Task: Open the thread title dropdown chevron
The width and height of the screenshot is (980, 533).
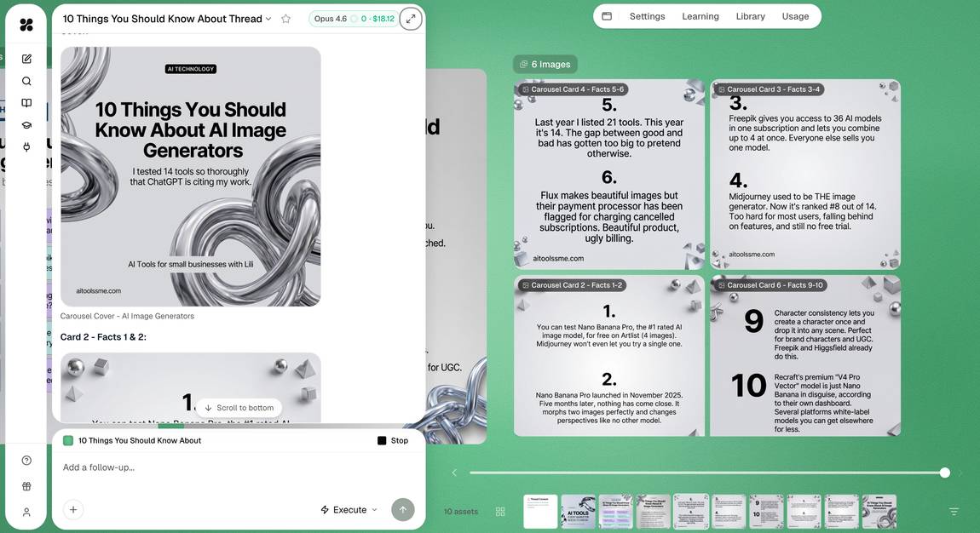Action: pyautogui.click(x=268, y=19)
